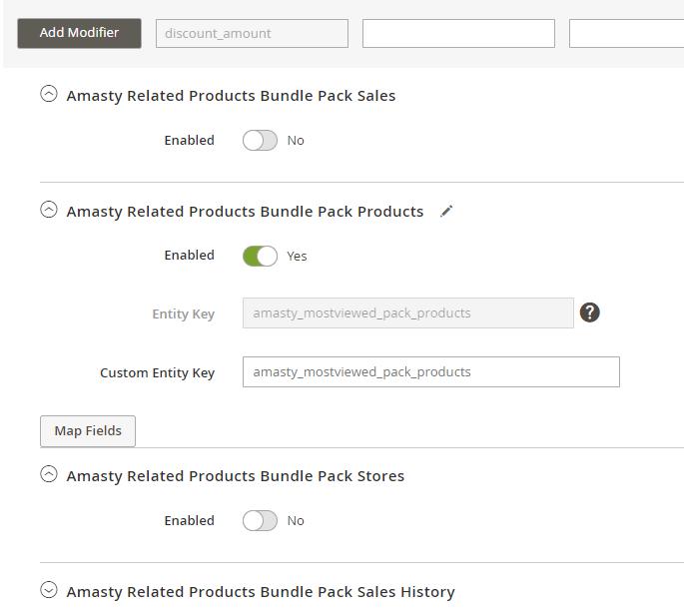Expand the Bundle Pack Sales History section
Viewport: 684px width, 616px height.
point(49,590)
